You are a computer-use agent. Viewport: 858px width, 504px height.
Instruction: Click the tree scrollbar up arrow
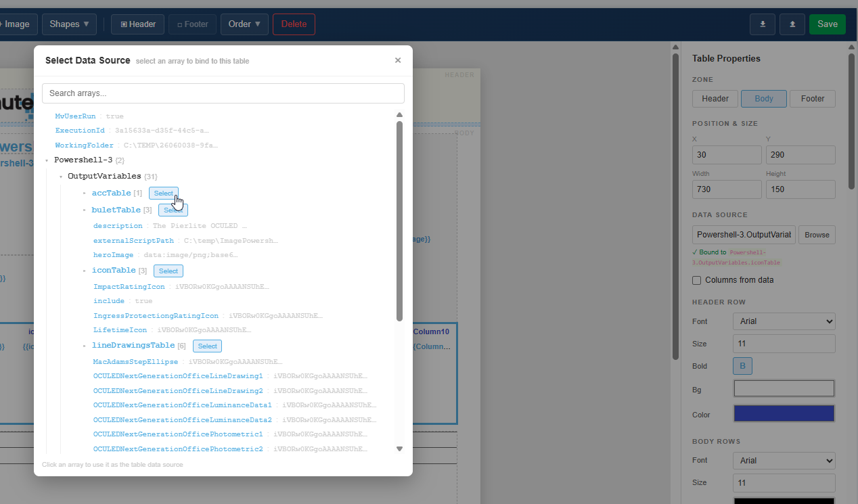pyautogui.click(x=399, y=115)
